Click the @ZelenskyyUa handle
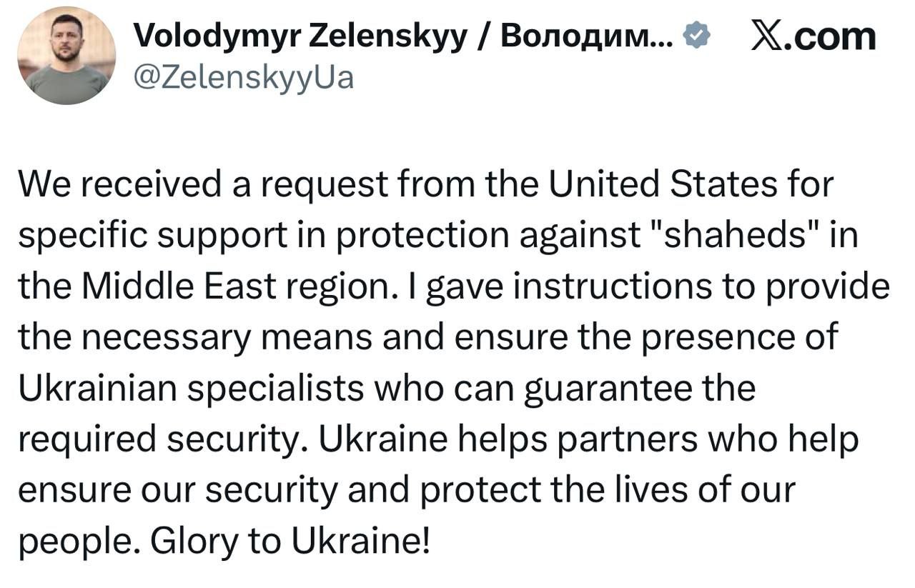 point(244,76)
